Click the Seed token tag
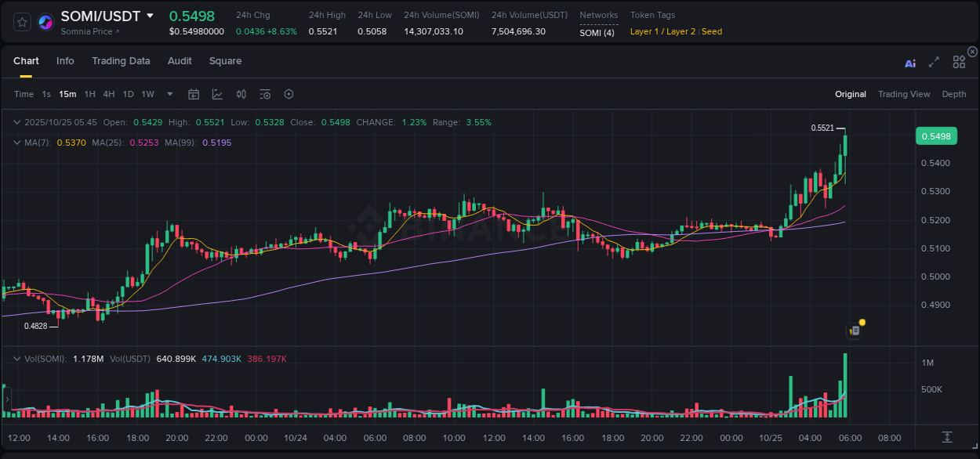This screenshot has width=980, height=459. [712, 31]
